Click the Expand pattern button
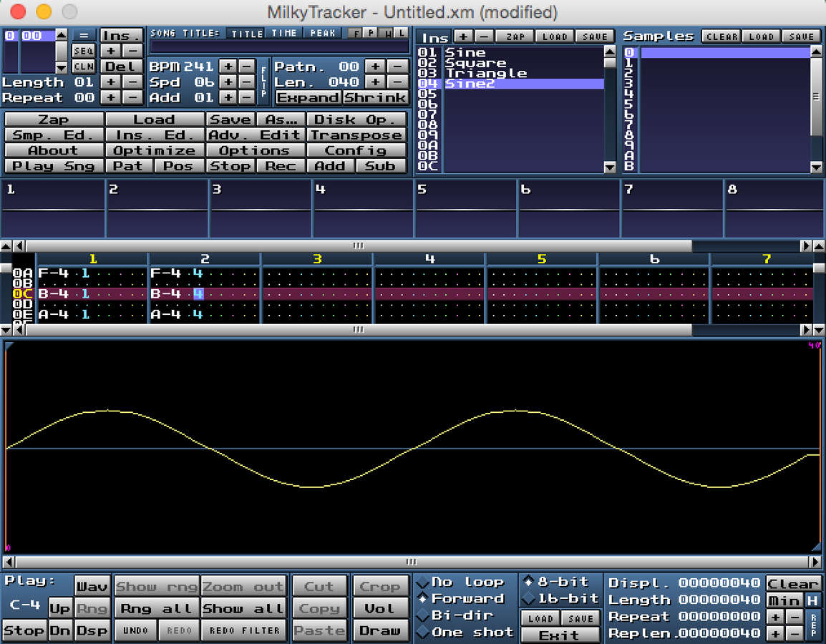Viewport: 826px width, 644px height. pyautogui.click(x=308, y=97)
